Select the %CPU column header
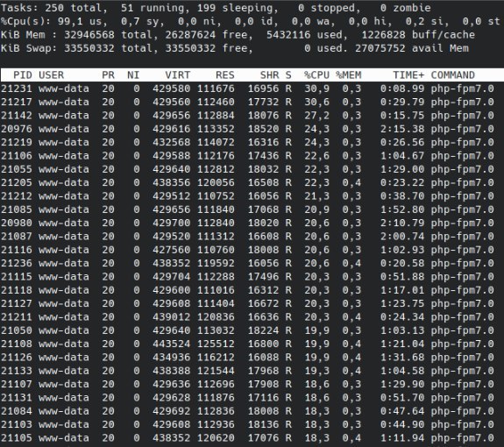This screenshot has height=447, width=504. [x=316, y=74]
